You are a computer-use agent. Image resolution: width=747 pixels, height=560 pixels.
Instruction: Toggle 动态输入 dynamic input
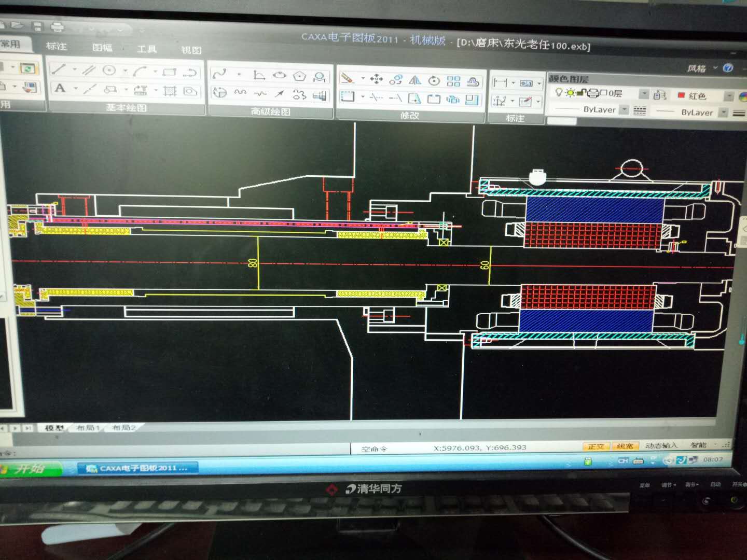(x=661, y=445)
